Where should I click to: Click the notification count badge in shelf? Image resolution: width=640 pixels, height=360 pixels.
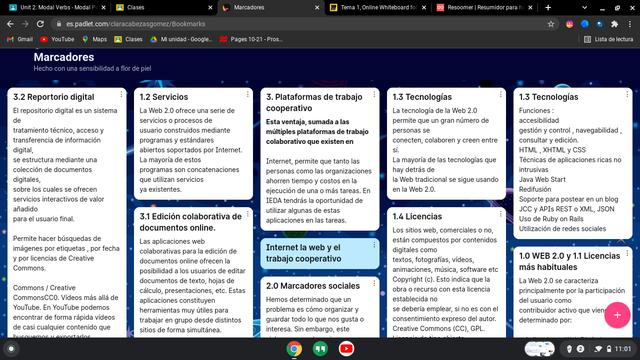[x=580, y=349]
